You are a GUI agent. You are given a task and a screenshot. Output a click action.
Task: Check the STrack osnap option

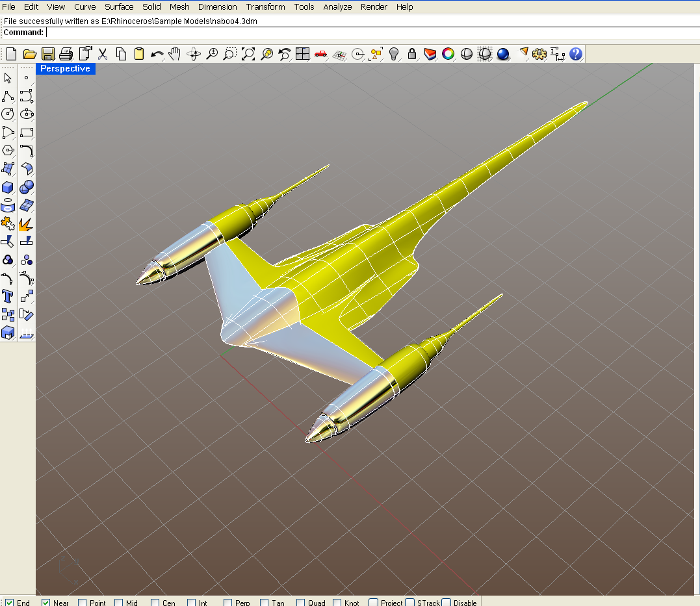pos(410,603)
